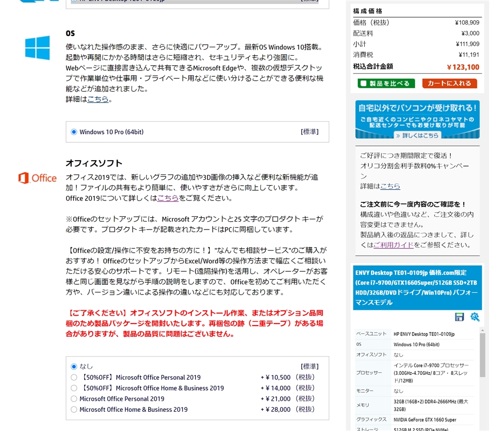This screenshot has width=504, height=431.
Task: Click the save configuration floppy icon
Action: tap(459, 317)
